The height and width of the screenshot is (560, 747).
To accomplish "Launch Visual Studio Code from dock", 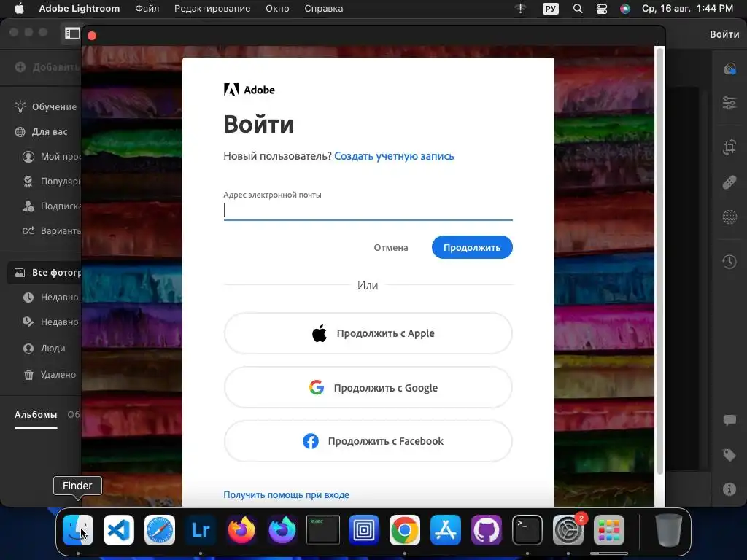I will (x=119, y=529).
